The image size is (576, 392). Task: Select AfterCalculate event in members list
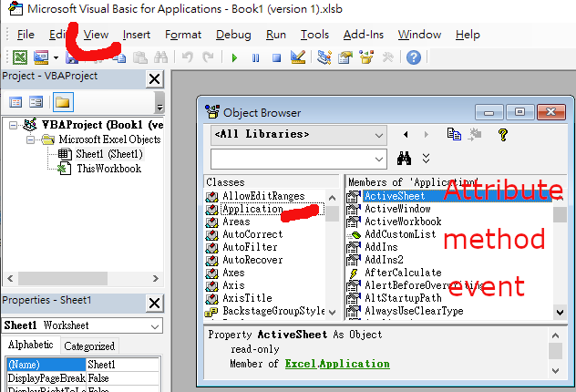[403, 273]
